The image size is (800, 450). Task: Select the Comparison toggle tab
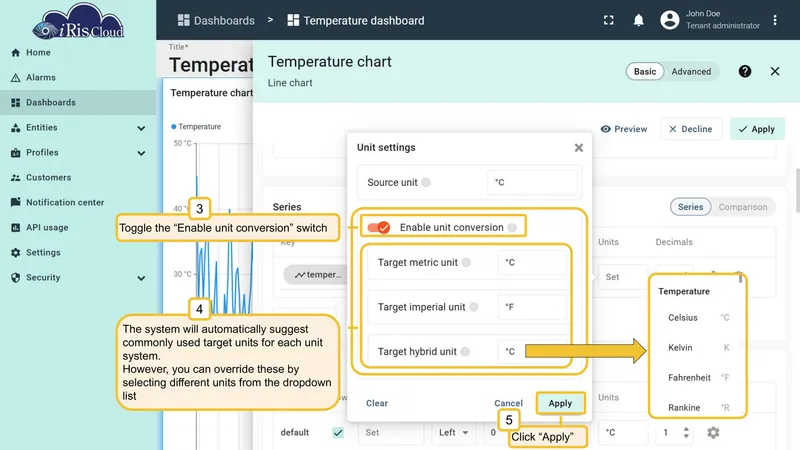(743, 207)
